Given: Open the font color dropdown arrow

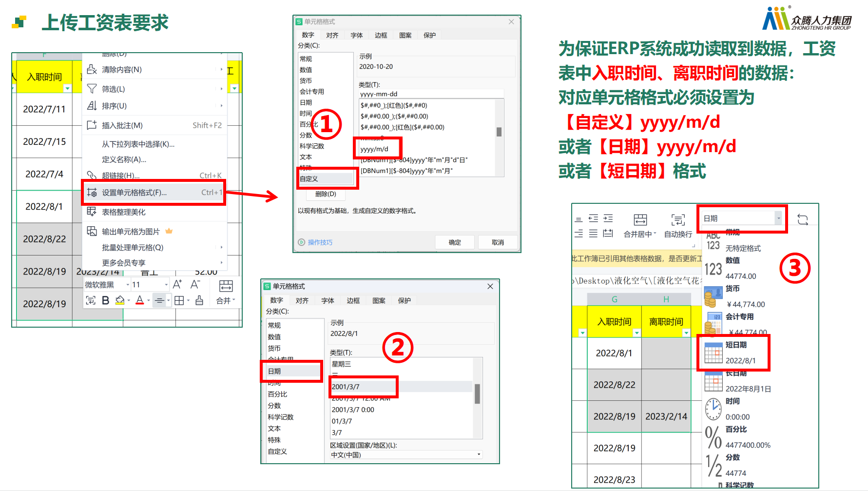Looking at the screenshot, I should [148, 301].
